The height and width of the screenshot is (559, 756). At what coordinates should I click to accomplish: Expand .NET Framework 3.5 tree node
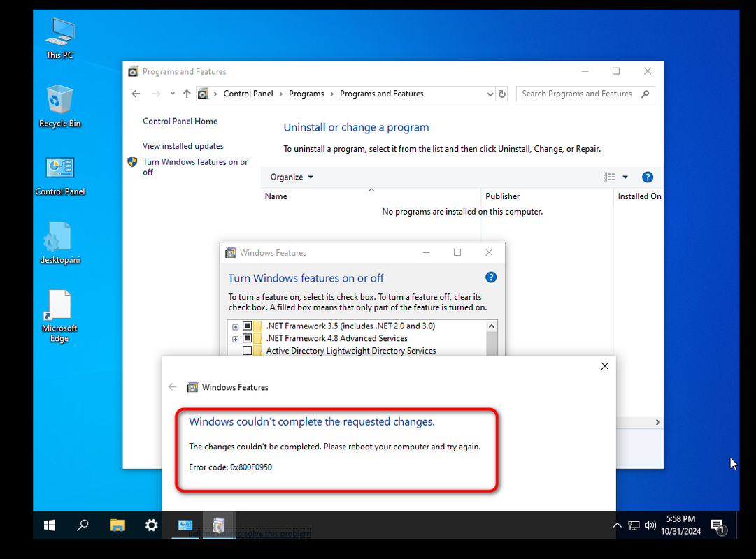(x=235, y=327)
